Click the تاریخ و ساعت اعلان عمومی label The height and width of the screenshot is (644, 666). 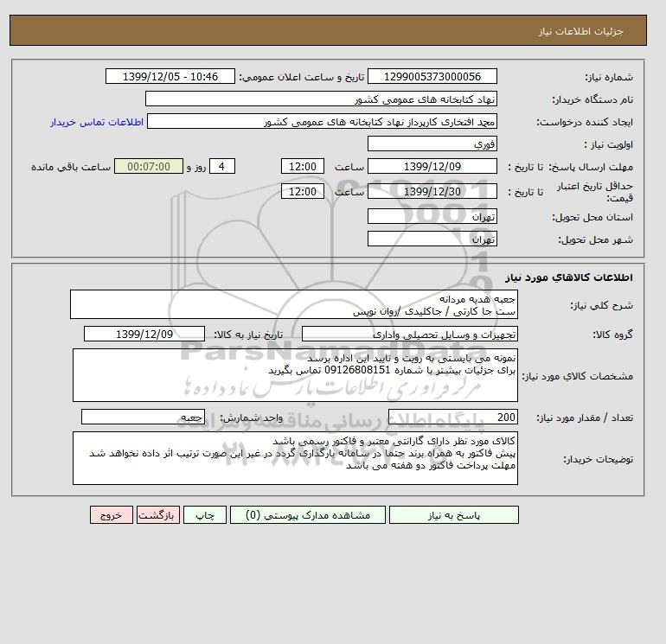(x=302, y=77)
